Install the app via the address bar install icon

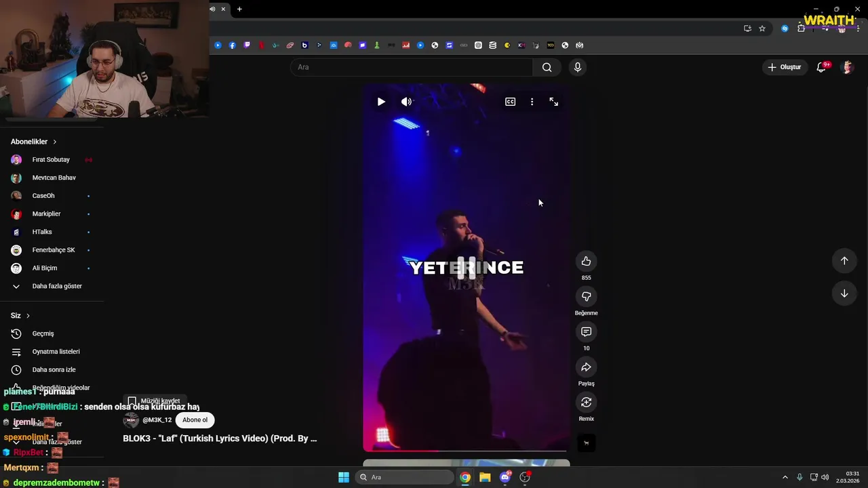click(x=747, y=28)
